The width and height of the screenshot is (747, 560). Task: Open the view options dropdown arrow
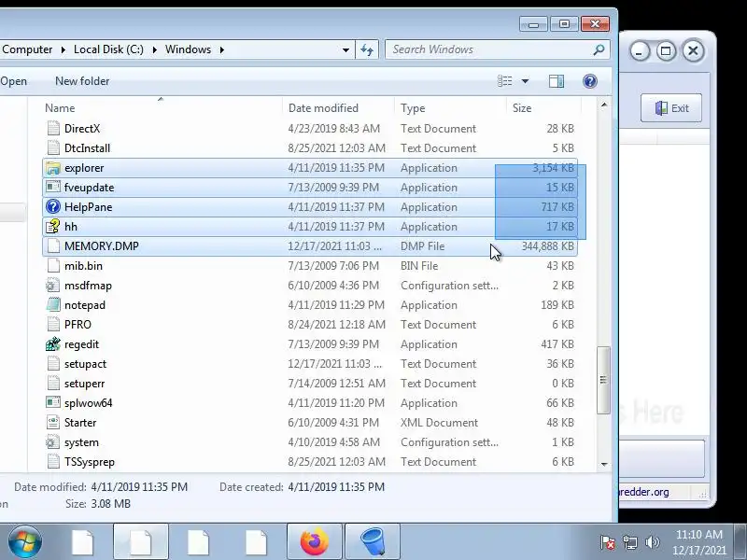pyautogui.click(x=525, y=81)
